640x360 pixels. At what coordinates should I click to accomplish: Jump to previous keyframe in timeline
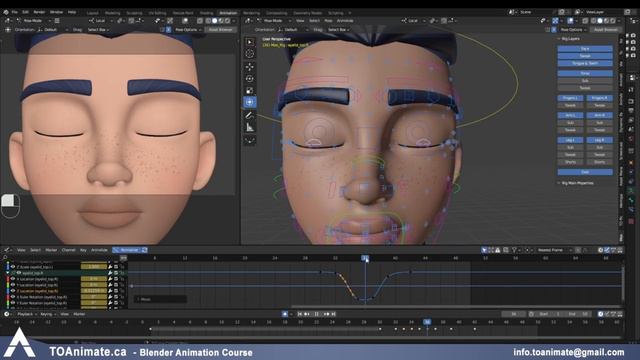tap(307, 314)
